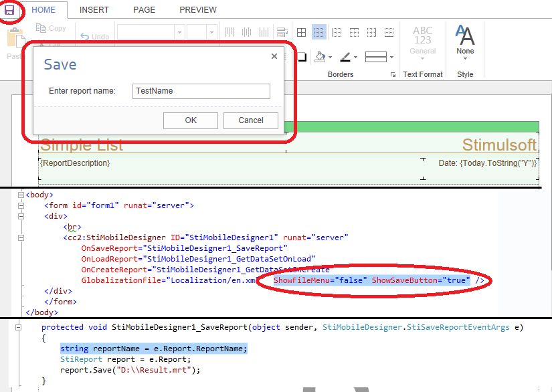
Task: Click the OnLoadReport attribute line
Action: (x=198, y=259)
